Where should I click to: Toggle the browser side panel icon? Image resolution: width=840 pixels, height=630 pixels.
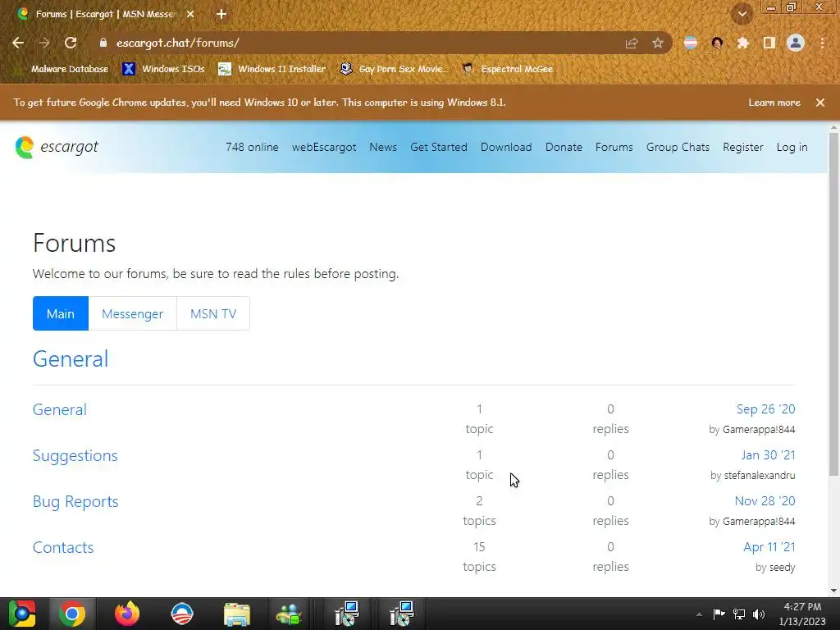(769, 43)
